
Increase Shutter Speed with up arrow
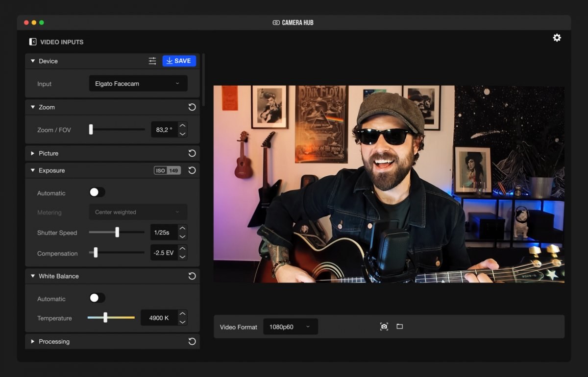tap(182, 229)
